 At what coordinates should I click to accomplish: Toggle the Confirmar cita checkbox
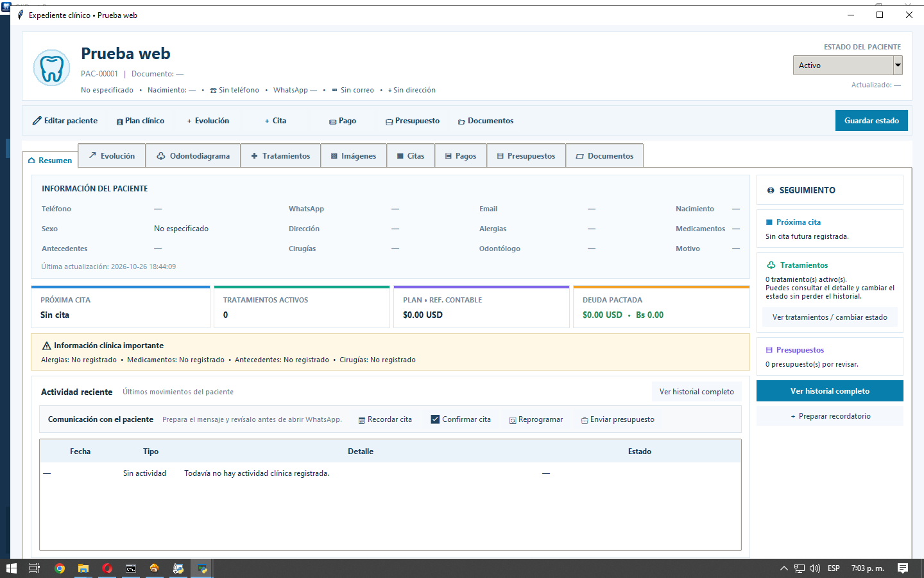coord(435,419)
